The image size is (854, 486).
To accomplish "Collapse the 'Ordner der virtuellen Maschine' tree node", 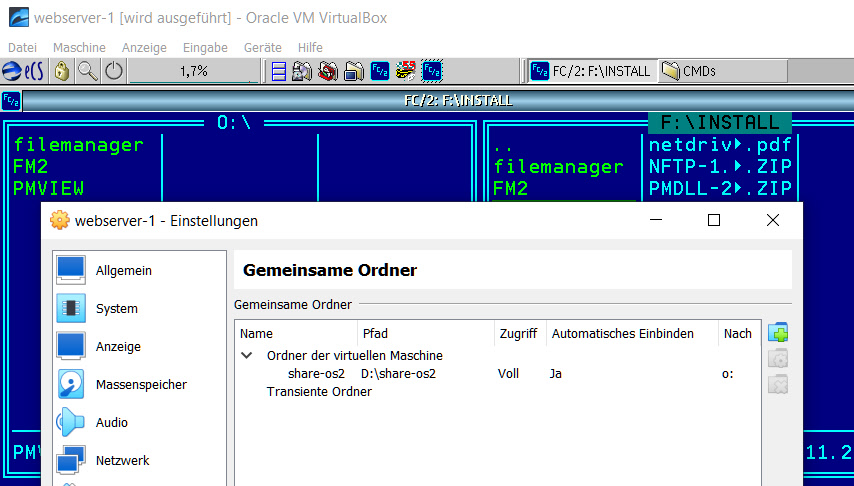I will (x=247, y=356).
